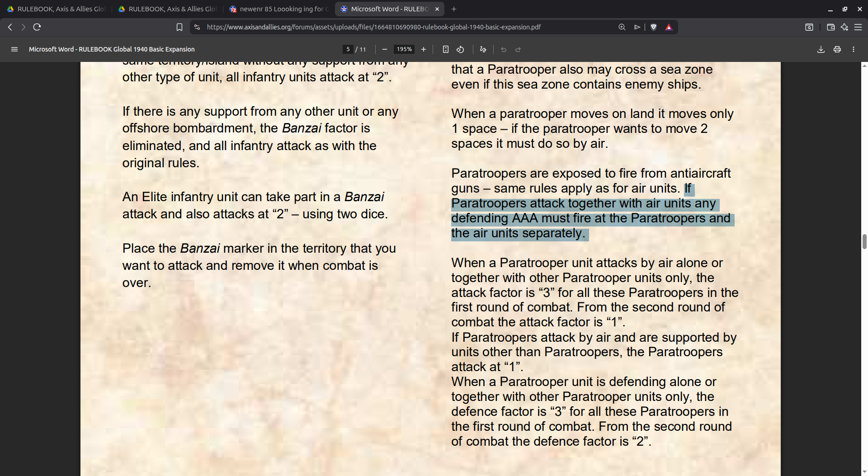
Task: Rotate the PDF counterclockwise
Action: pos(461,49)
